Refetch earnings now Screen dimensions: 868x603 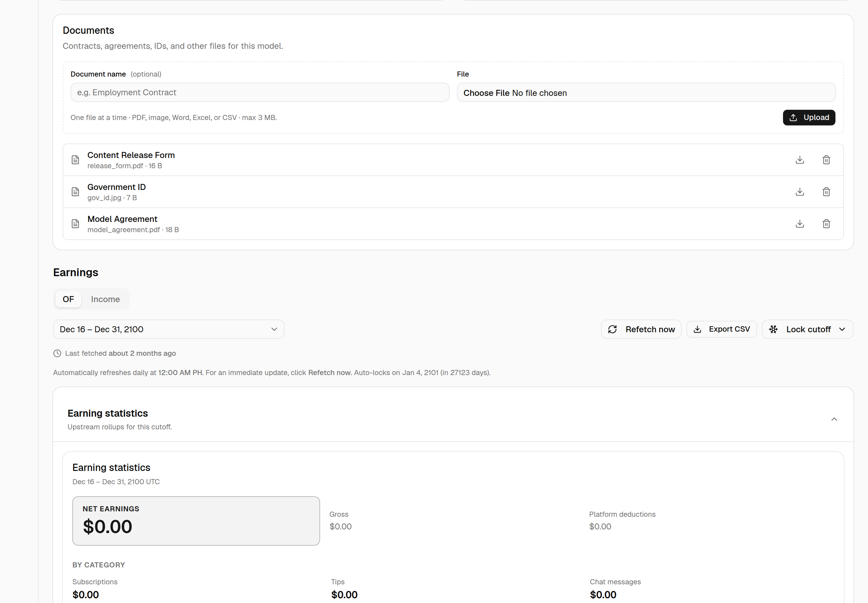click(641, 330)
